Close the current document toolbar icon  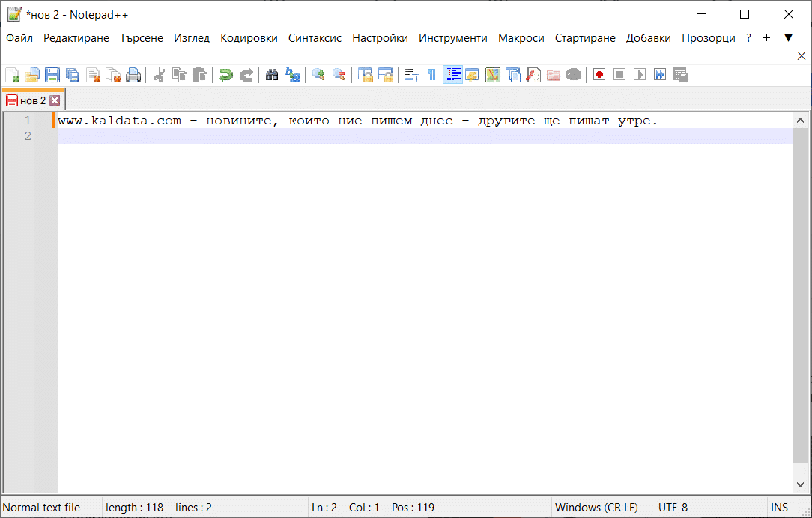pos(93,75)
